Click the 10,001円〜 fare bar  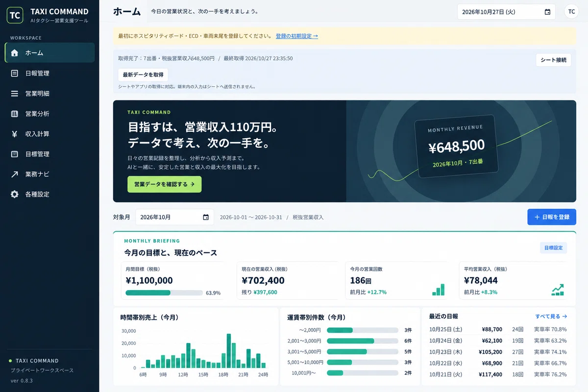pyautogui.click(x=362, y=373)
